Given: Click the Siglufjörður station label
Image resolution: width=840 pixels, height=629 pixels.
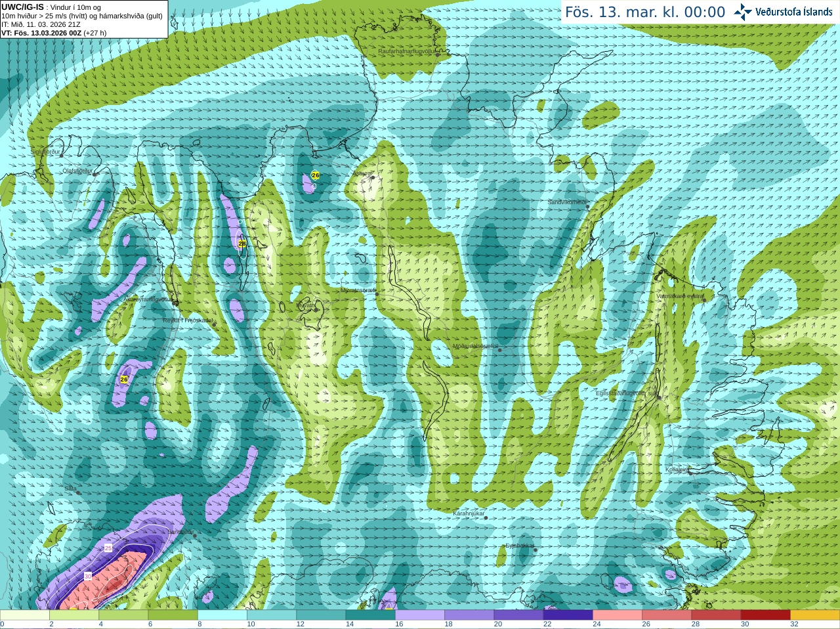Looking at the screenshot, I should pyautogui.click(x=45, y=152).
